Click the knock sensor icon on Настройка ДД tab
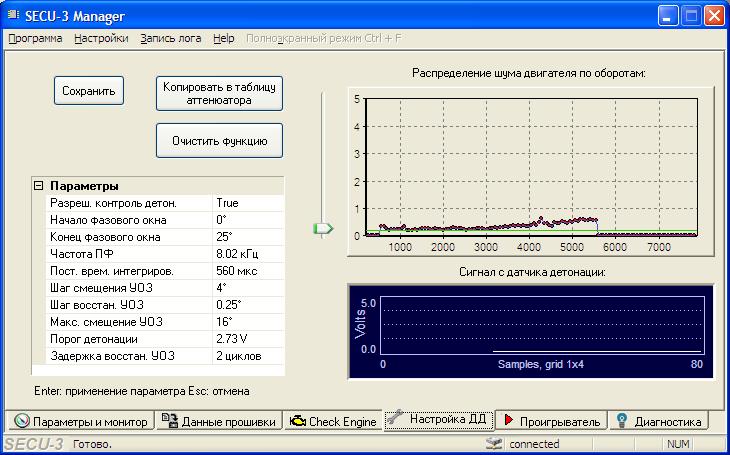Screen dimensions: 730x455 [396, 418]
